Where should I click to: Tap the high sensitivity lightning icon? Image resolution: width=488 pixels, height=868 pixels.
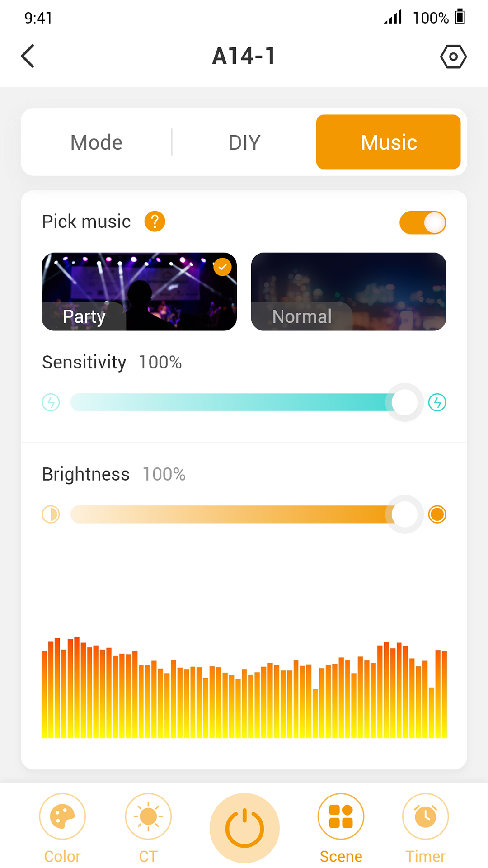pos(437,402)
